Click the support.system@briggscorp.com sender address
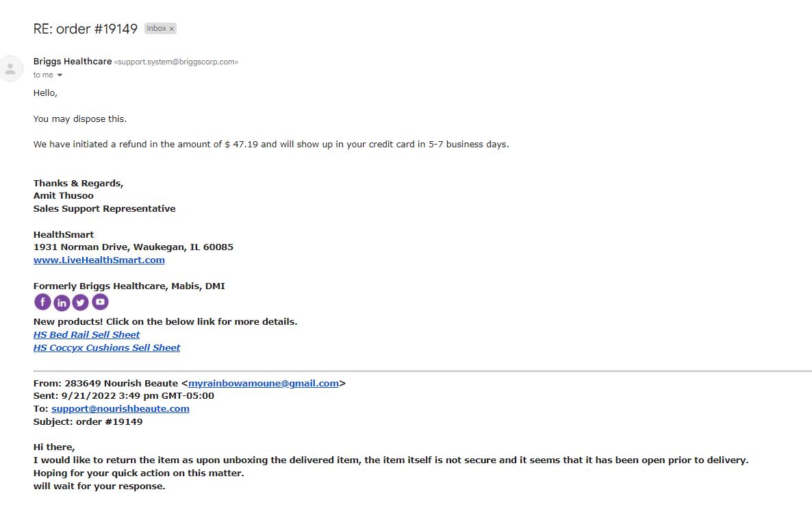This screenshot has height=518, width=812. (x=176, y=62)
